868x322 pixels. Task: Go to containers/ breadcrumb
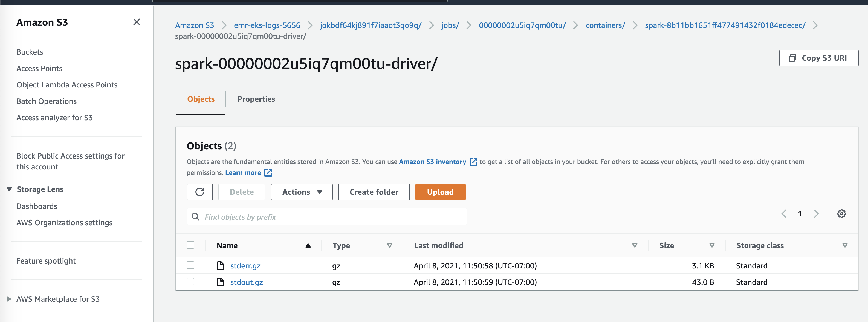point(605,25)
